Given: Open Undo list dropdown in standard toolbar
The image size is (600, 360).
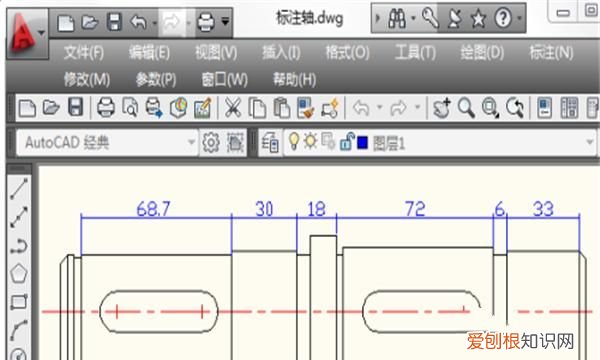Looking at the screenshot, I should [380, 107].
